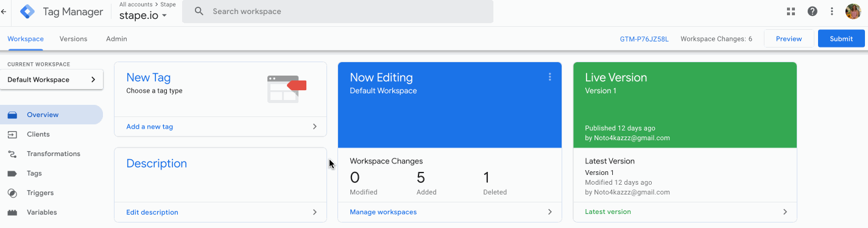
Task: Open the top bar three-dot menu
Action: [832, 11]
